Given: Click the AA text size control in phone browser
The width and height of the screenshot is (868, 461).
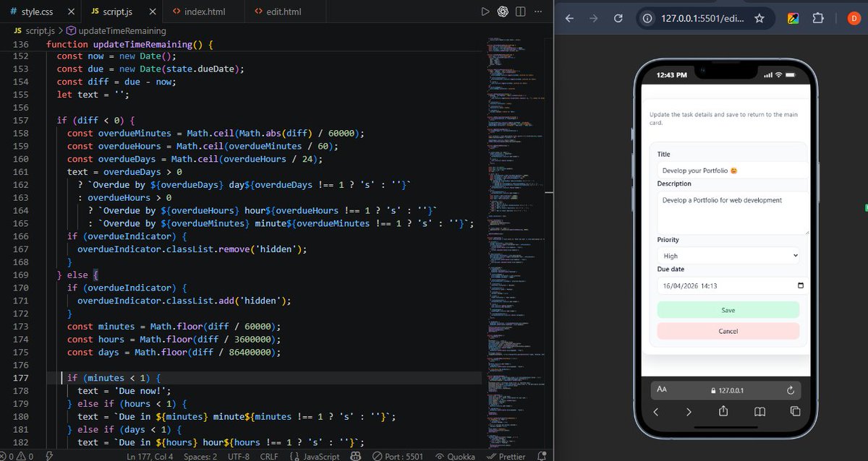Looking at the screenshot, I should click(x=662, y=389).
